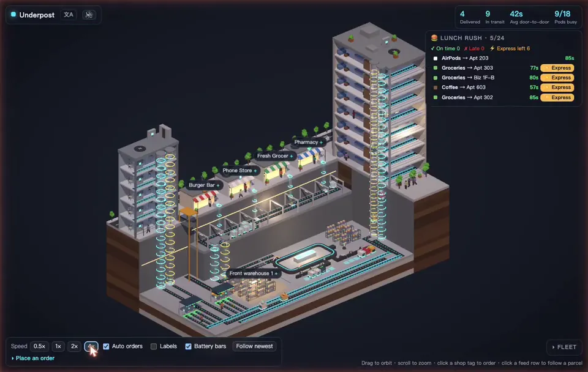
Task: Follow the Coffee to Apt 603 row
Action: (503, 87)
